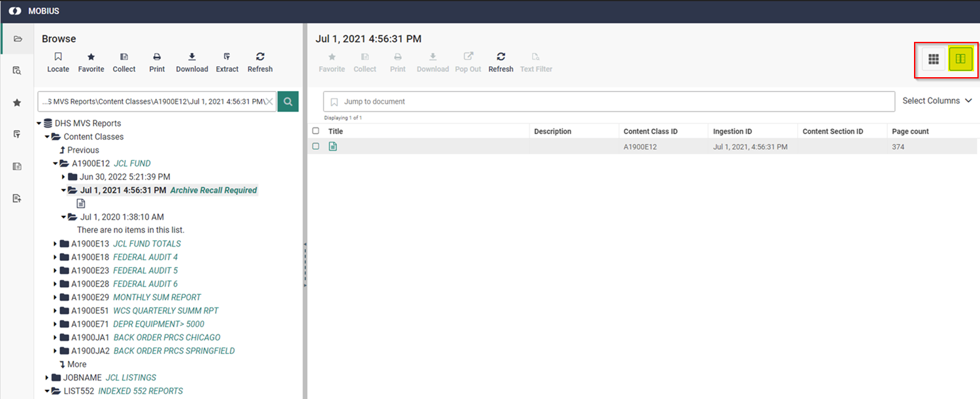Image resolution: width=980 pixels, height=399 pixels.
Task: Click Print in the document list toolbar
Action: coord(398,63)
